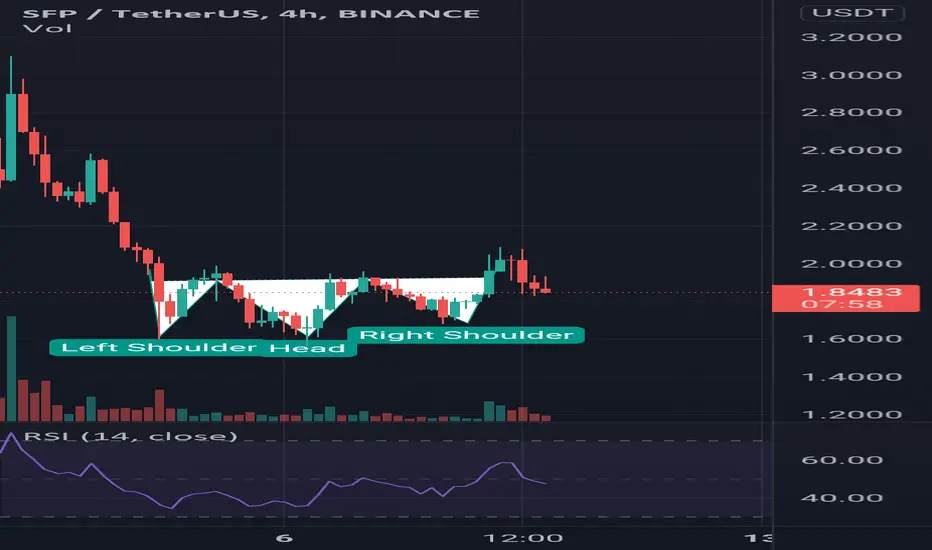Click the current price tag 1.8483
Screen dimensions: 932x550
(x=845, y=298)
